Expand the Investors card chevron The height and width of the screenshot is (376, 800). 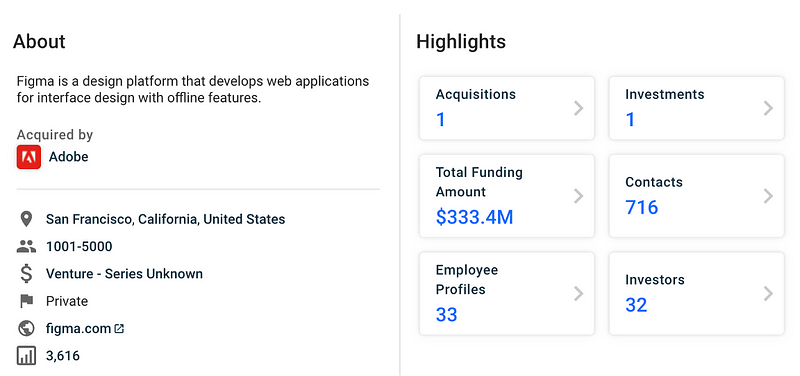coord(768,293)
